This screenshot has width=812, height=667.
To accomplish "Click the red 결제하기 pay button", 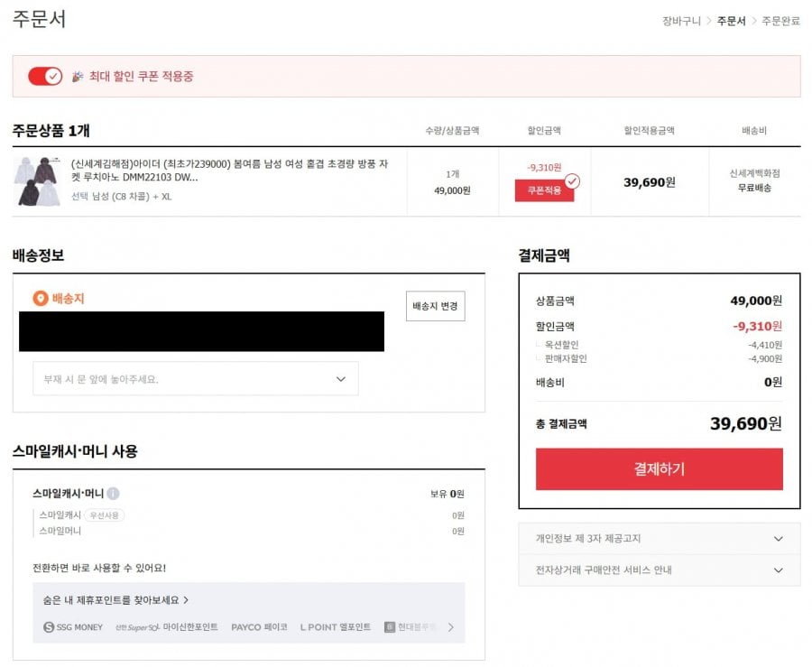I will click(659, 469).
